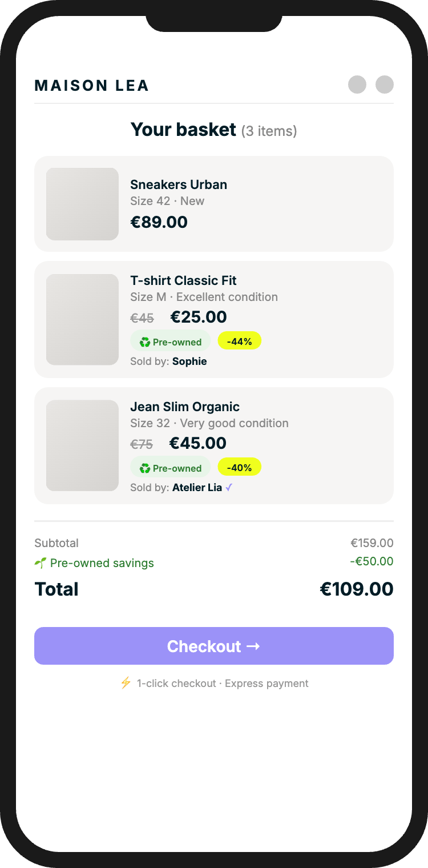Click the first gray circle header icon

[357, 85]
